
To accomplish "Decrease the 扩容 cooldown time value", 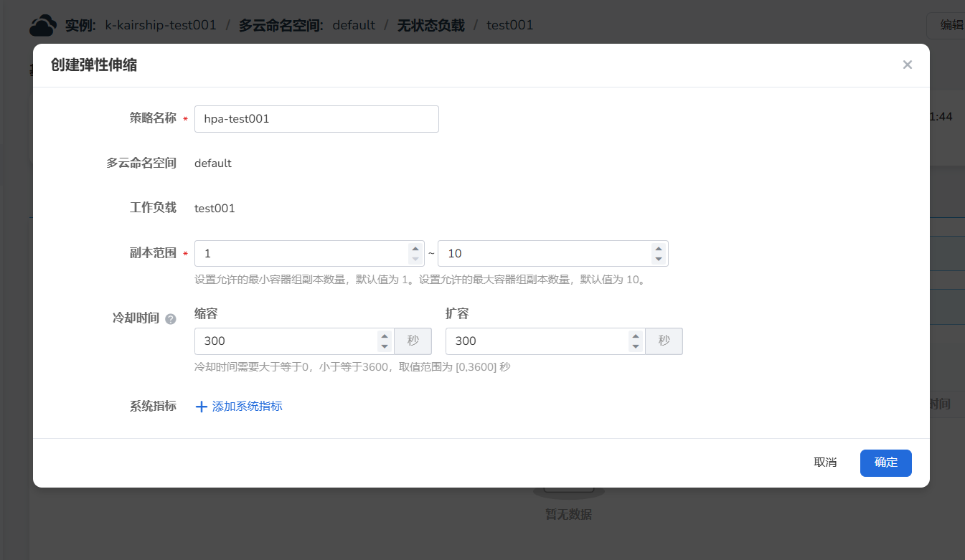I will 635,346.
